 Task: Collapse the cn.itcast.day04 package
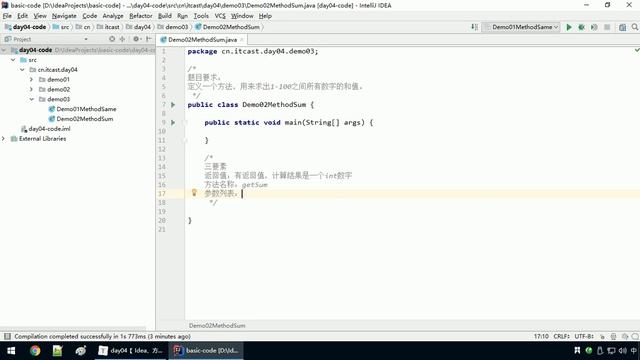coord(22,69)
